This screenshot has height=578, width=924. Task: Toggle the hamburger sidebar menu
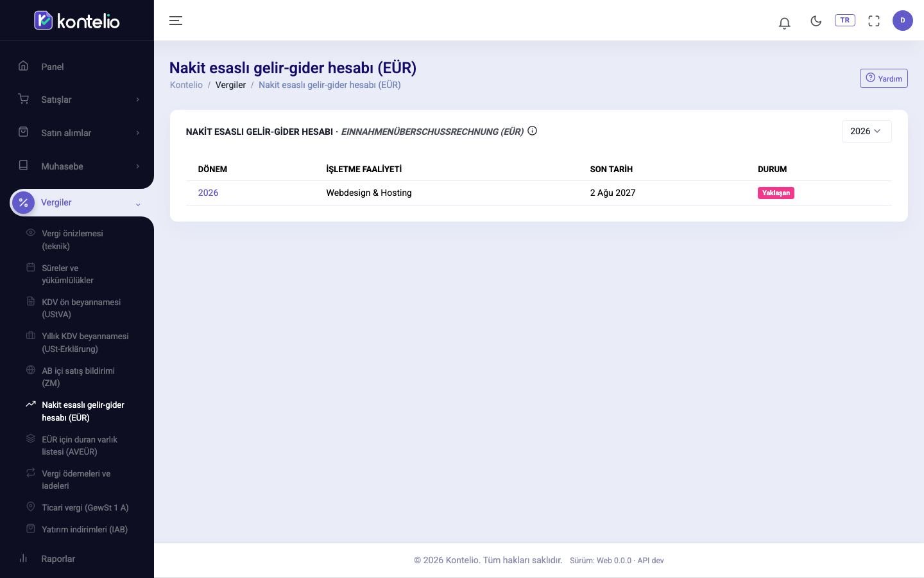click(176, 21)
